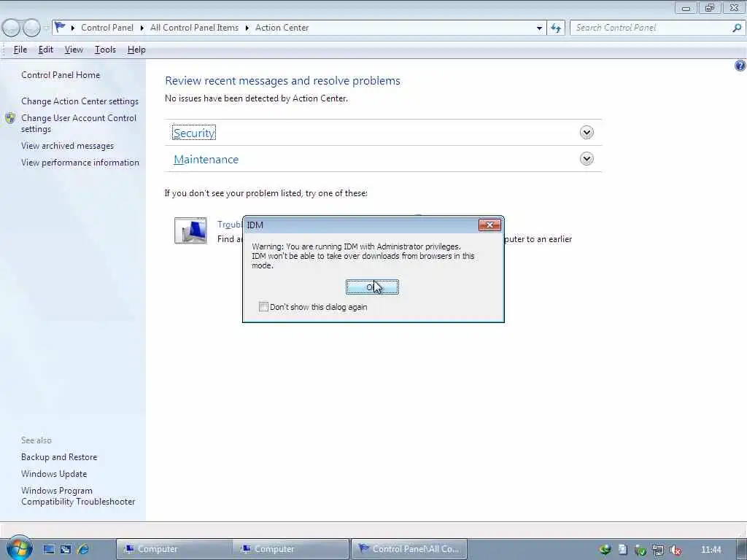Click the network tray icon
Viewport: 747px width, 560px height.
click(658, 550)
